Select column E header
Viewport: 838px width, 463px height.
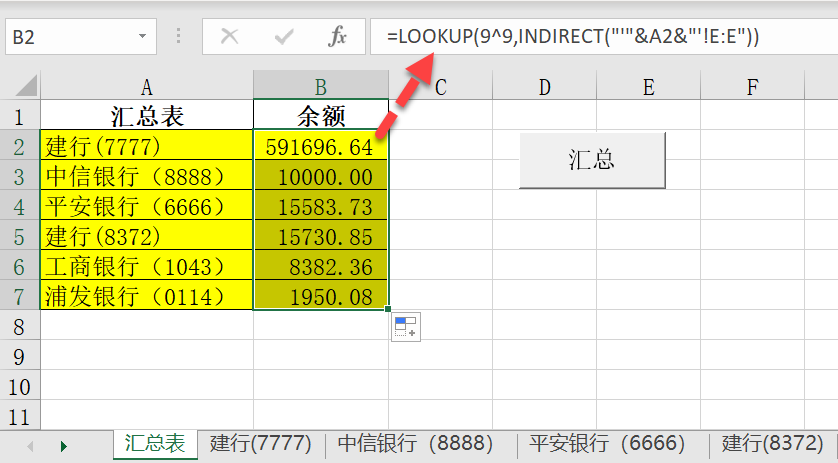pos(648,86)
